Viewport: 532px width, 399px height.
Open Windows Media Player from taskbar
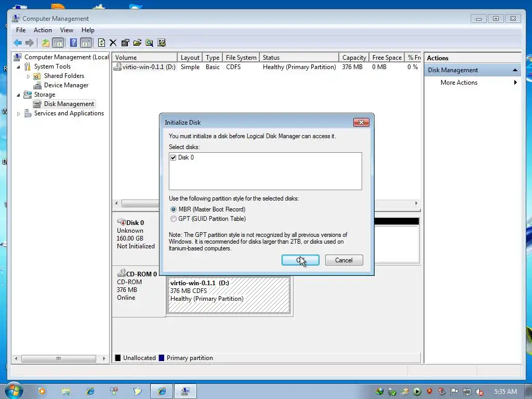click(42, 391)
